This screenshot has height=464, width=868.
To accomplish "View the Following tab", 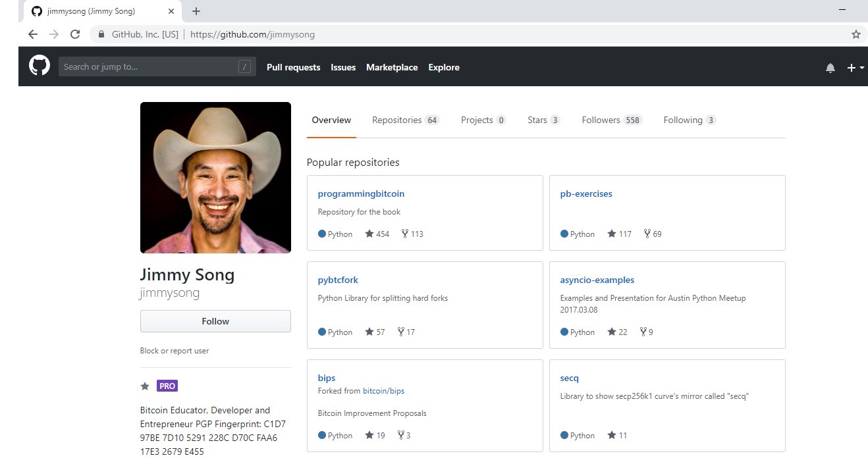I will click(690, 120).
